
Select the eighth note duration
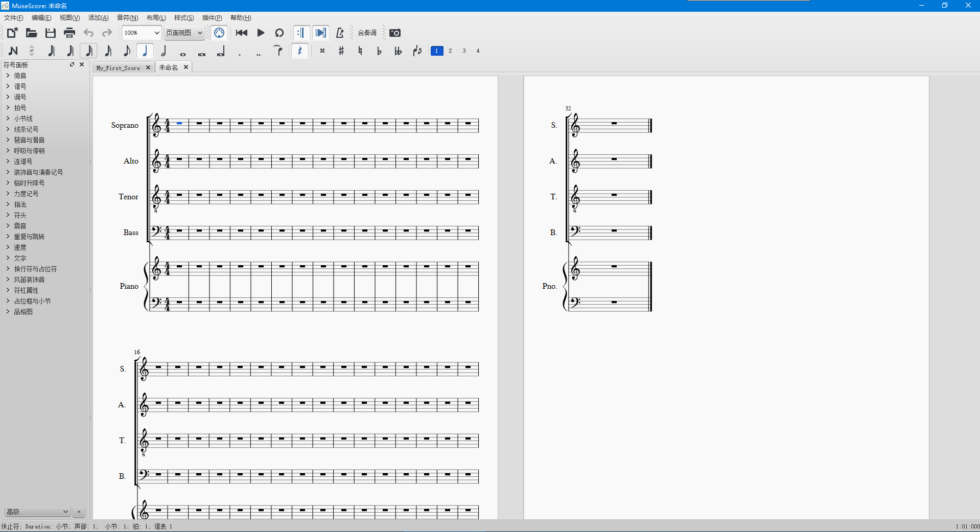(126, 51)
